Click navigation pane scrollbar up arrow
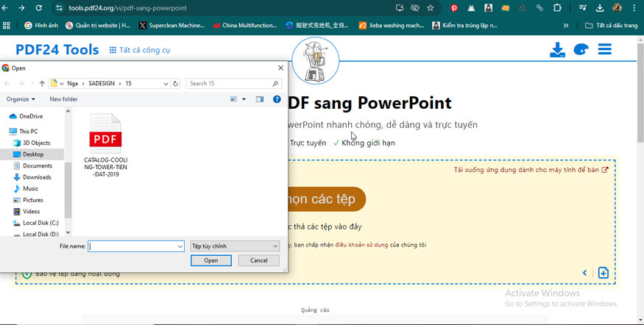 (68, 111)
